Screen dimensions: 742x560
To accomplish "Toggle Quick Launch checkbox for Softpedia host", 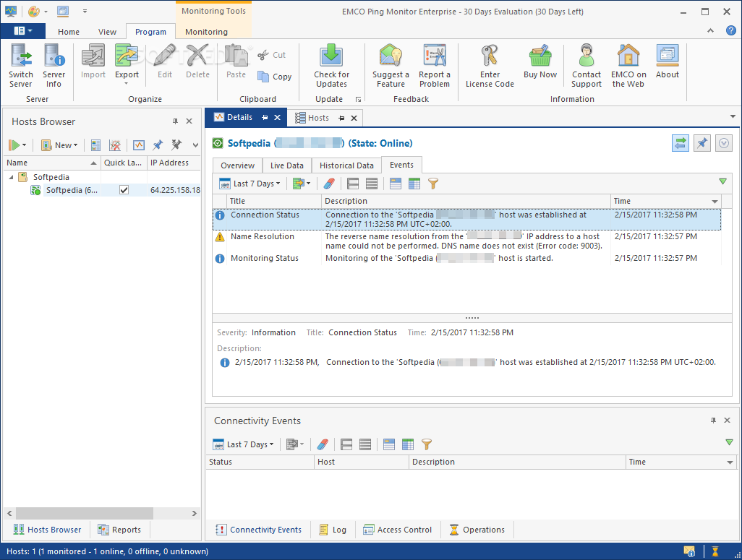I will tap(124, 189).
